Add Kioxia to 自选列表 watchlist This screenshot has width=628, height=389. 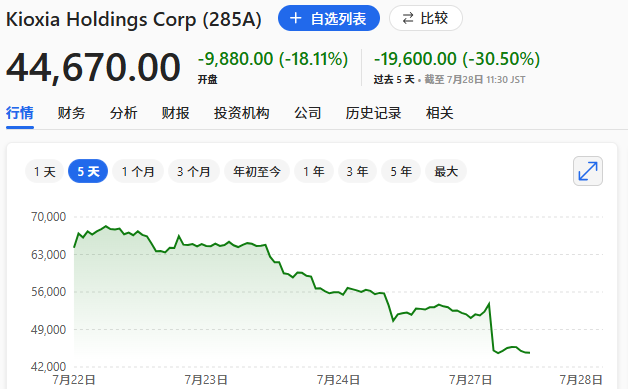(329, 18)
